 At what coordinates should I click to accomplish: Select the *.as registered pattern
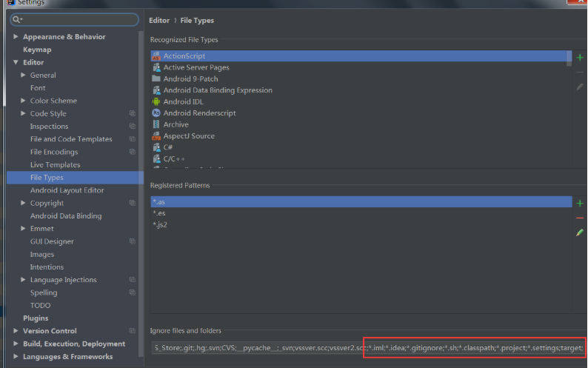pyautogui.click(x=361, y=202)
